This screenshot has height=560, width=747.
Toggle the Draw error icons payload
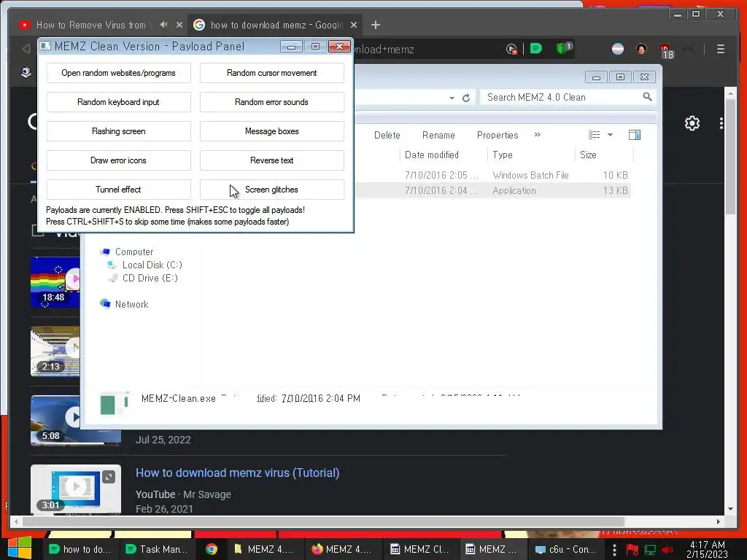119,160
